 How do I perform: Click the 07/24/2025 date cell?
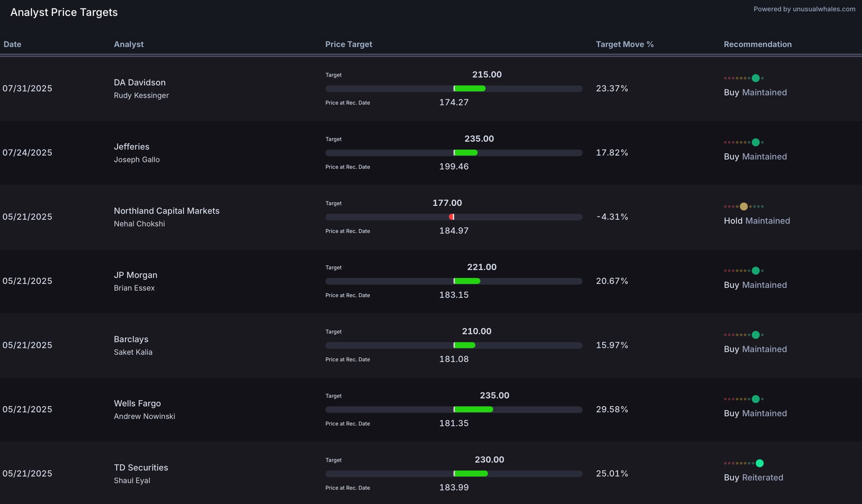pyautogui.click(x=27, y=152)
